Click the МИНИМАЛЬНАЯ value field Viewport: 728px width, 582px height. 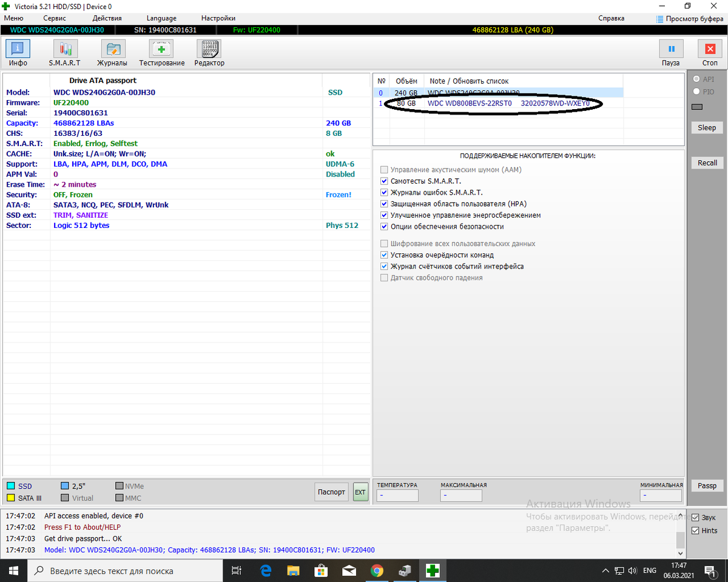[661, 496]
